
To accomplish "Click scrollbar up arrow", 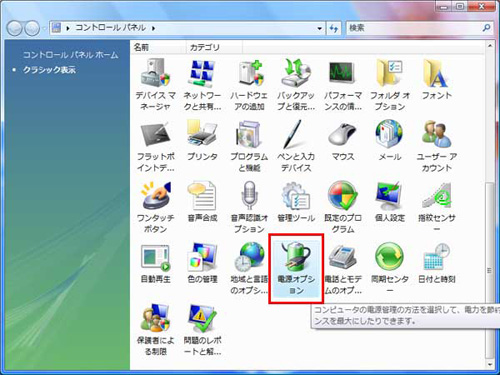I will [490, 46].
